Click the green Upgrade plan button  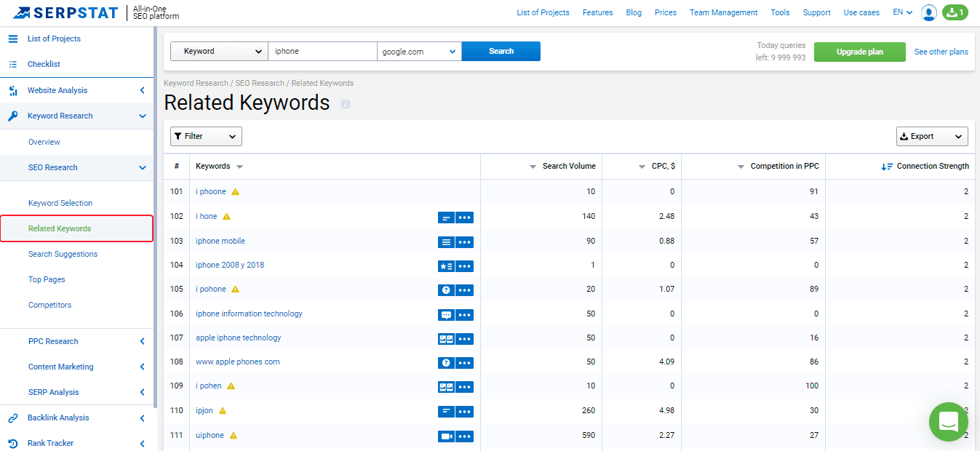(x=859, y=52)
